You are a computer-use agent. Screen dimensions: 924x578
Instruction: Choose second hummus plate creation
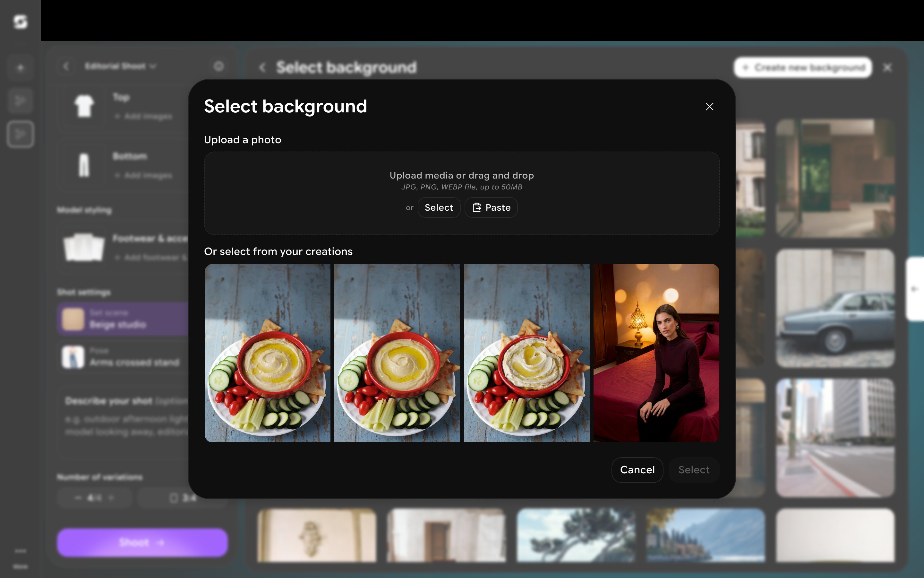click(x=397, y=353)
